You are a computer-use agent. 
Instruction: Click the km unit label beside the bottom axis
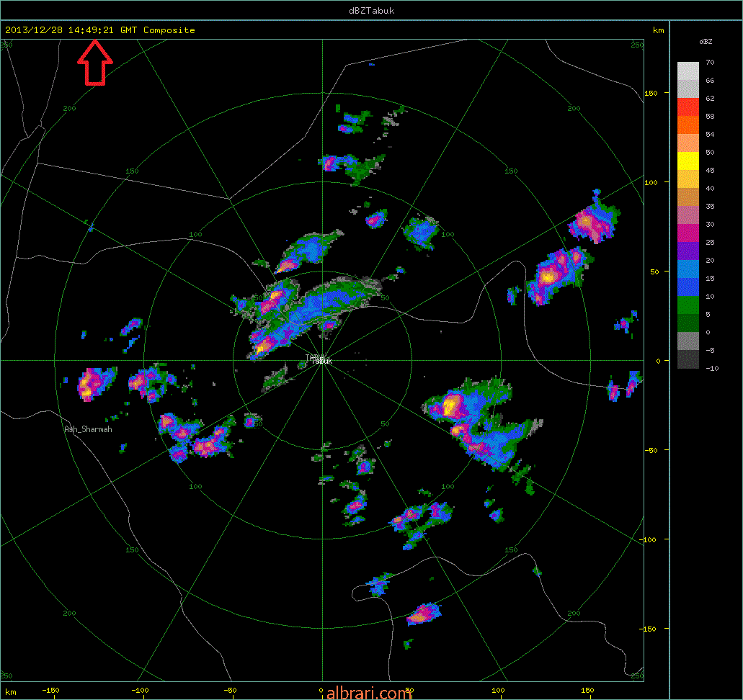click(x=10, y=692)
